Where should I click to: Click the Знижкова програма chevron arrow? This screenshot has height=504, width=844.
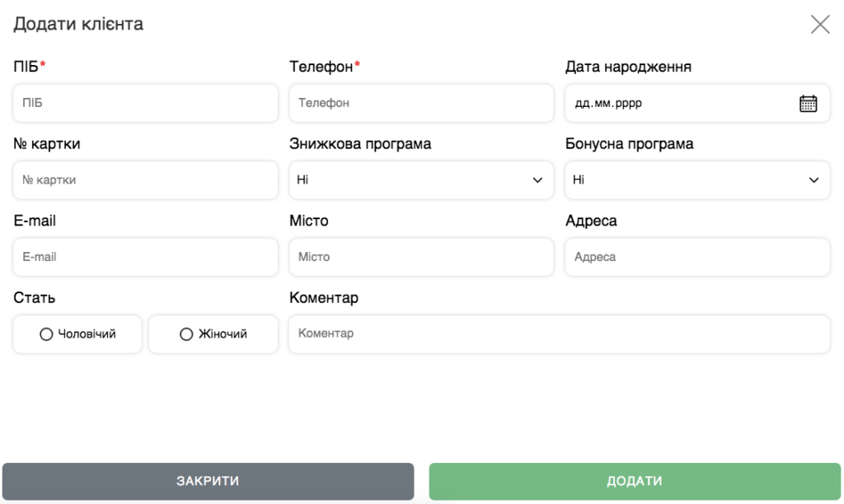pyautogui.click(x=537, y=180)
